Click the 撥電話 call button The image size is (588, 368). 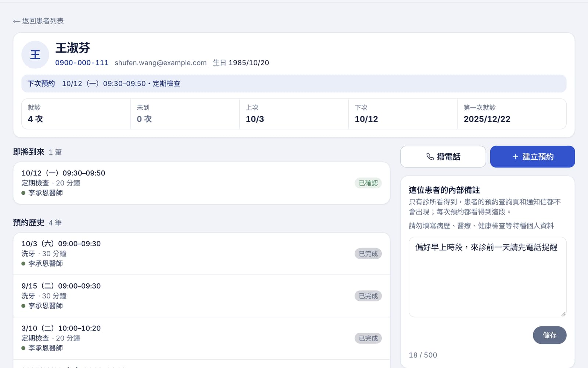(443, 157)
